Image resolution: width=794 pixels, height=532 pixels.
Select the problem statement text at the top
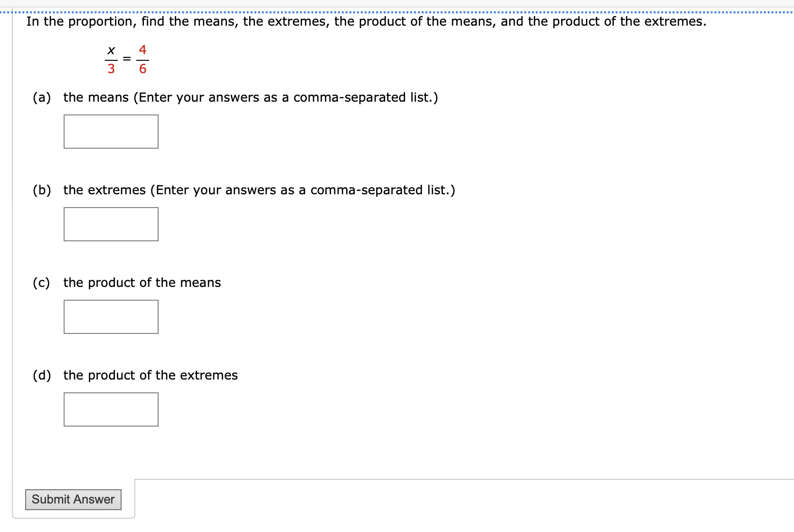click(x=366, y=21)
